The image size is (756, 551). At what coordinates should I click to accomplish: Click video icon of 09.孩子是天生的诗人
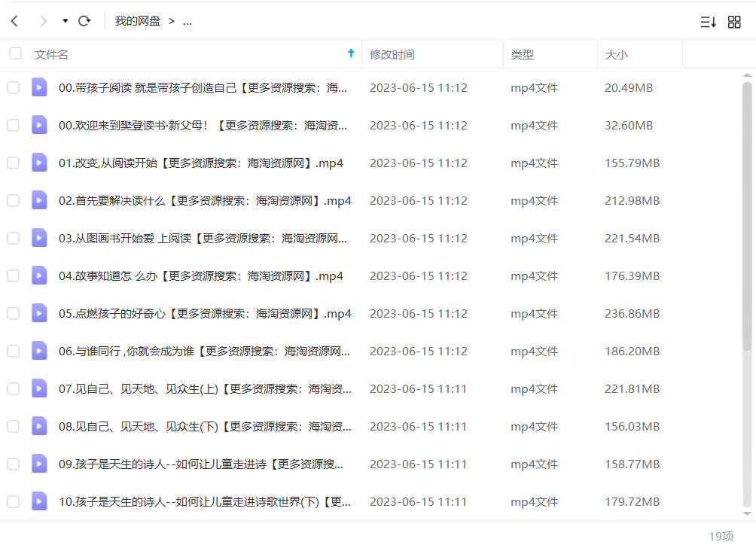point(39,463)
